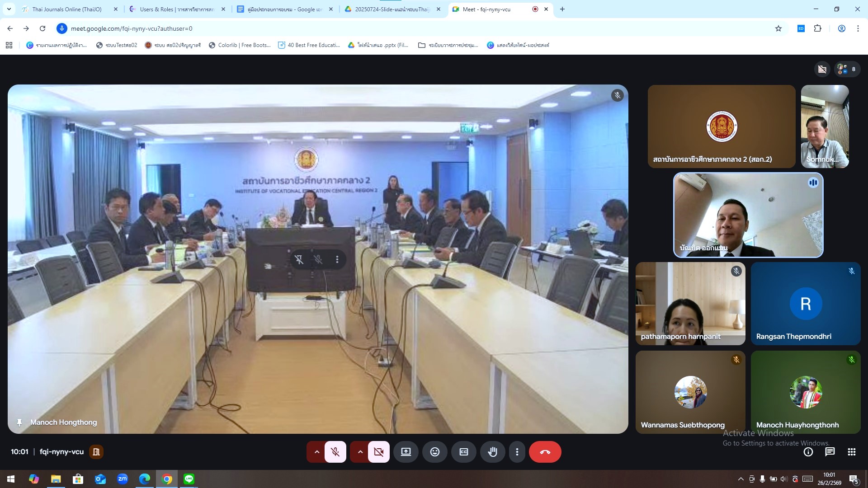This screenshot has height=488, width=868.
Task: Open the meeting details info icon
Action: tap(808, 452)
